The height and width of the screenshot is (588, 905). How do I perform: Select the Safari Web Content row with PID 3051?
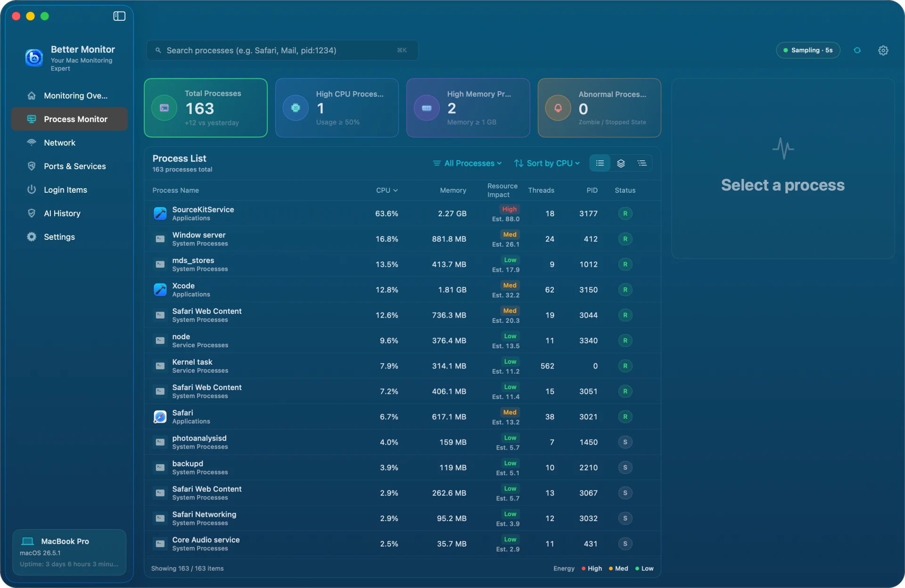tap(403, 392)
